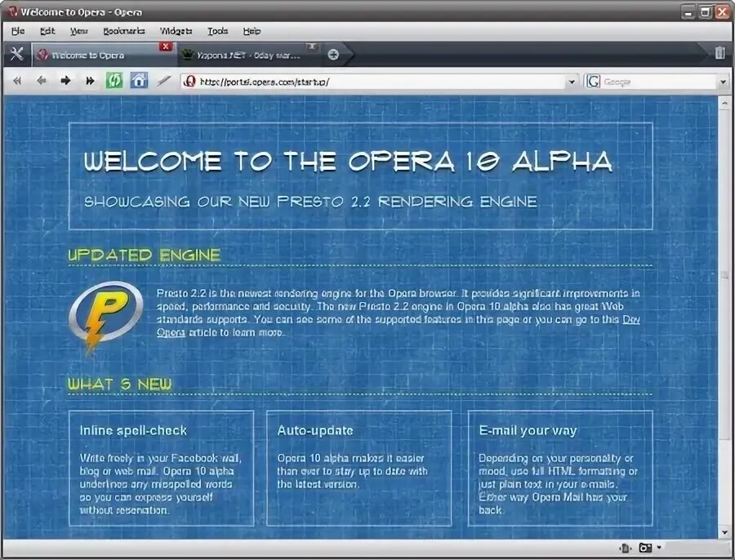Viewport: 735px width, 560px height.
Task: Toggle image loading from the status bar
Action: coord(644,548)
